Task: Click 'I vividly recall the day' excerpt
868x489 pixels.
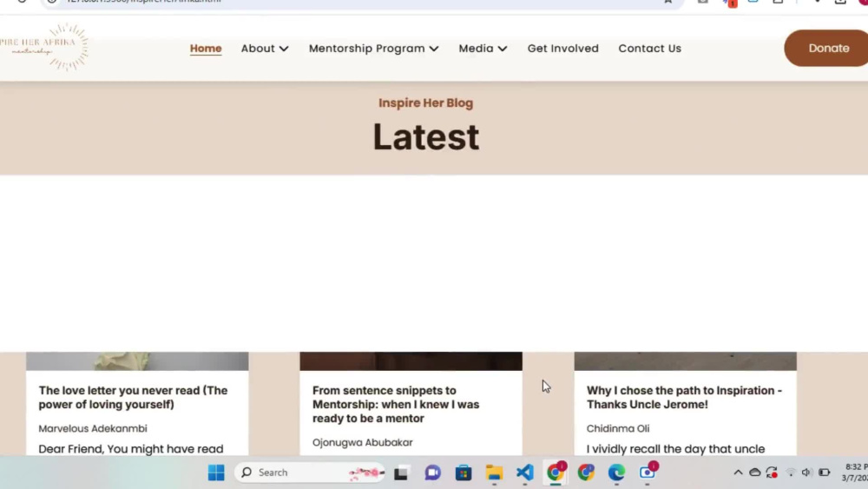Action: [x=675, y=448]
